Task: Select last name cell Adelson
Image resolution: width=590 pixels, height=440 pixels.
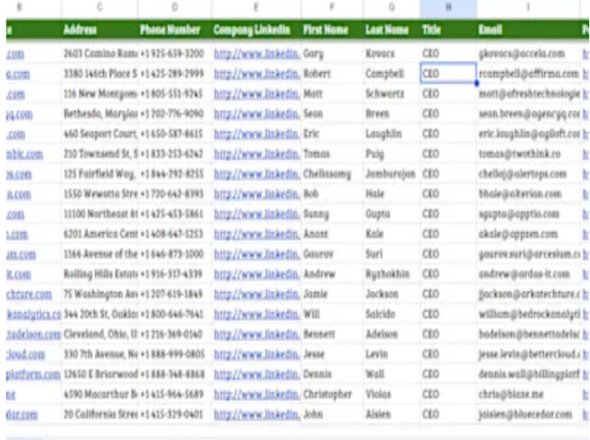Action: click(x=392, y=334)
